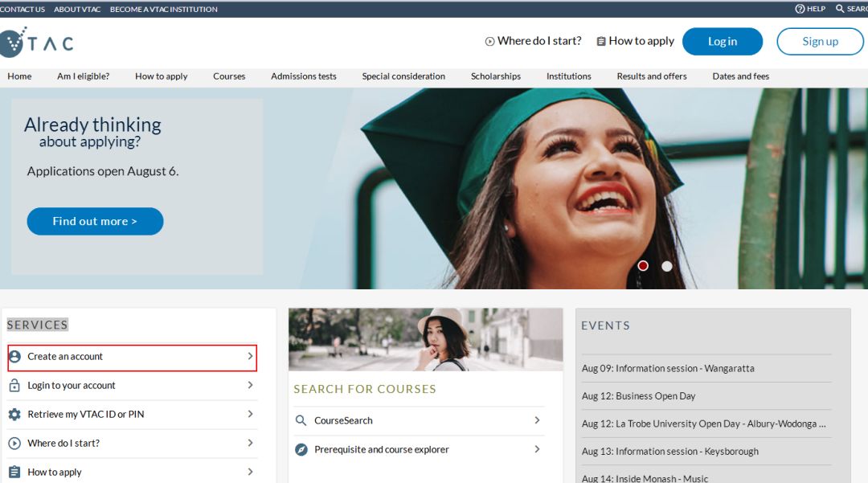Click the chevron on Services 'Where do I start?' row
The width and height of the screenshot is (868, 483).
[x=250, y=443]
